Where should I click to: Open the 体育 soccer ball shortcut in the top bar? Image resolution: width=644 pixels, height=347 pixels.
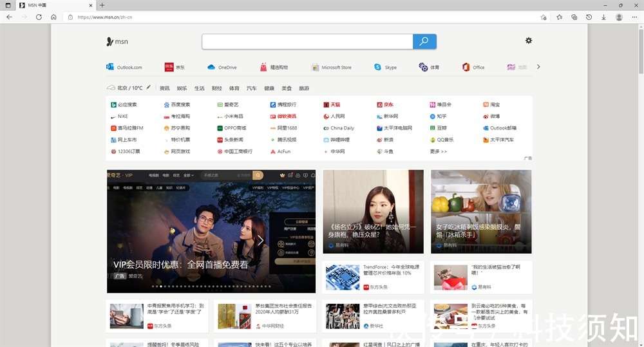429,67
